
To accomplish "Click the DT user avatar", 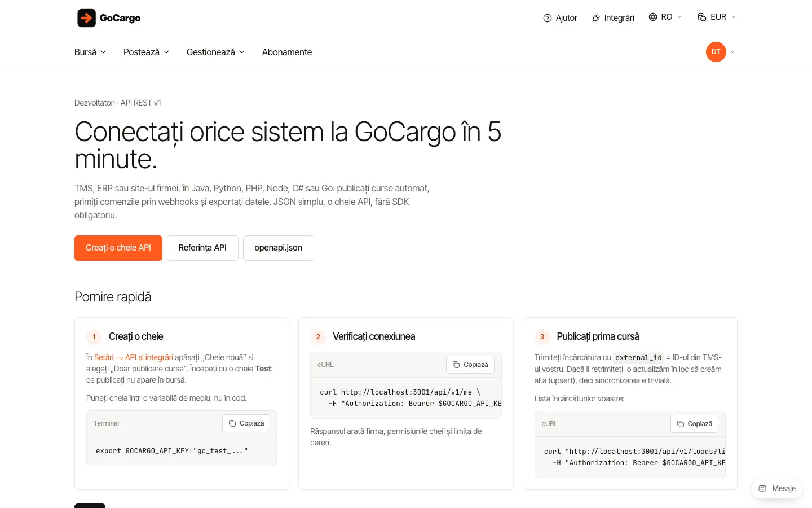I will [716, 52].
